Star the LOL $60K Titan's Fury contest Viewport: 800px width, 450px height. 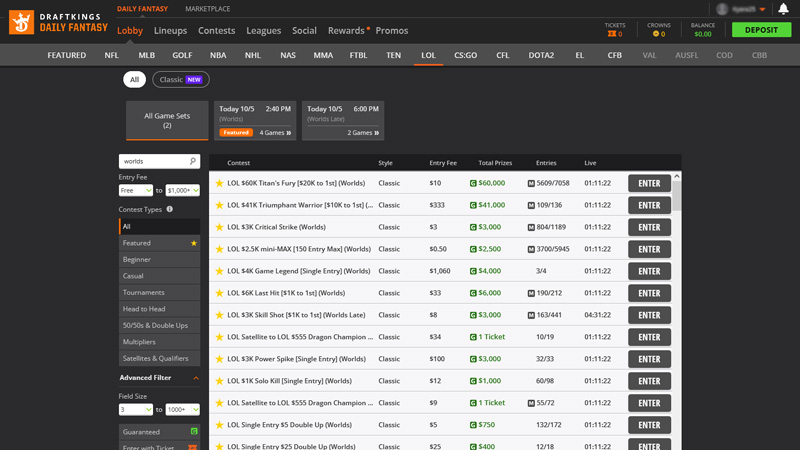219,183
